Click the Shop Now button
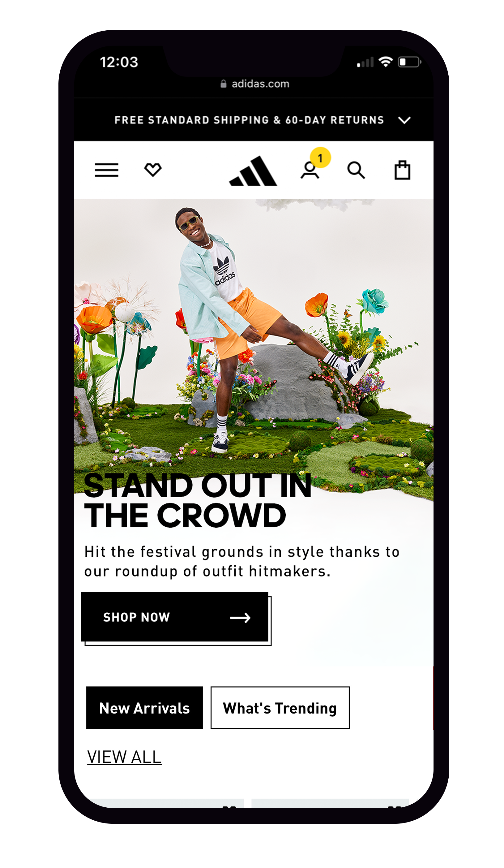Viewport: 504px width, 868px height. [175, 617]
